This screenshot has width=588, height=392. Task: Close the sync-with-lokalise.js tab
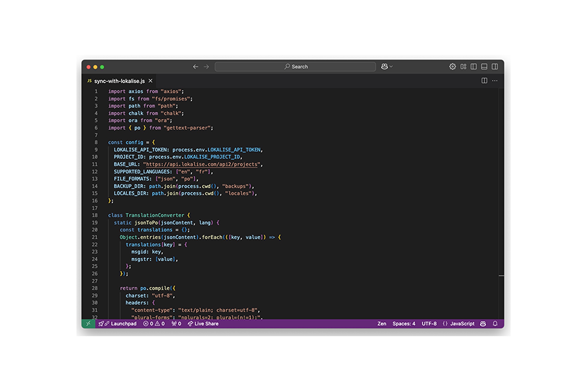point(150,81)
